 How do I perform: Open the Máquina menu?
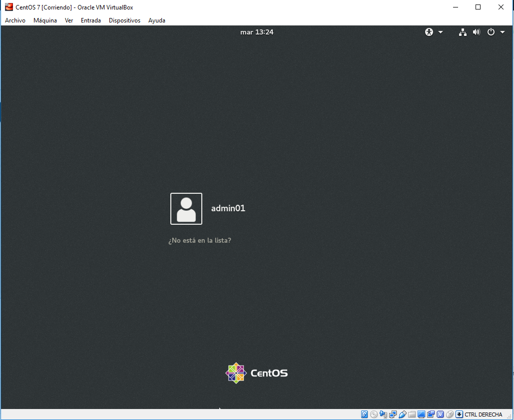(45, 20)
